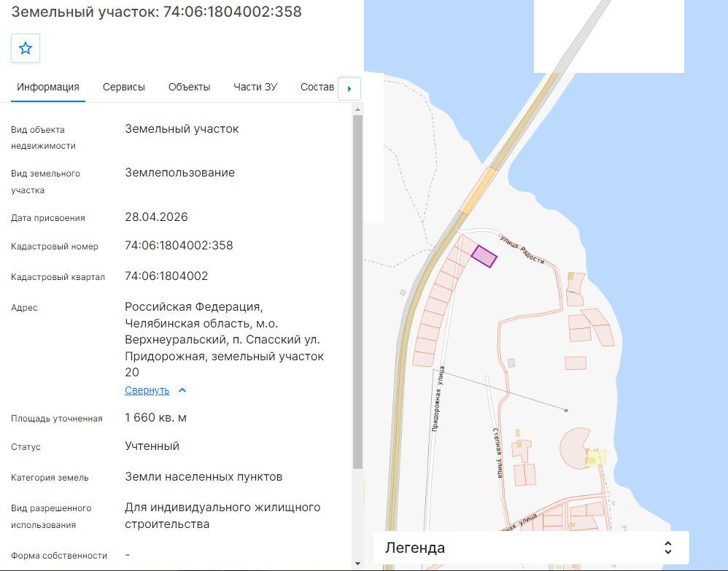Viewport: 728px width, 571px height.
Task: Click the Форма собственности label
Action: coord(59,556)
